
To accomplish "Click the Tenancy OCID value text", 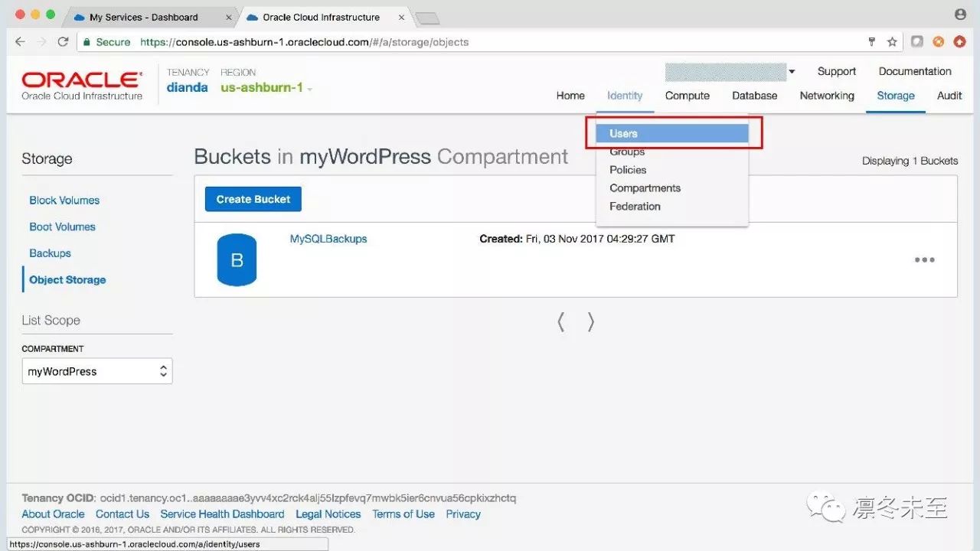I will tap(309, 498).
